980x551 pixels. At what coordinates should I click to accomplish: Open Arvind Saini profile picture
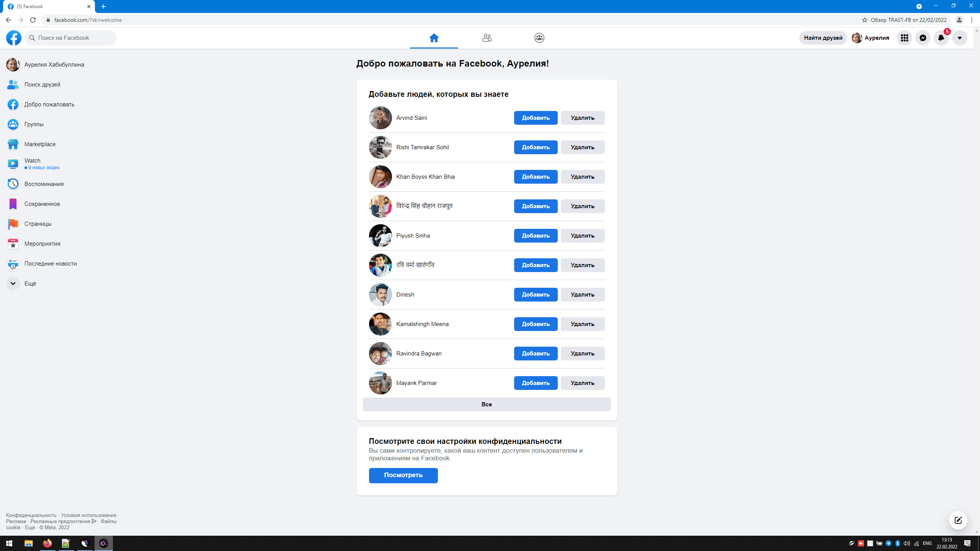(x=380, y=118)
